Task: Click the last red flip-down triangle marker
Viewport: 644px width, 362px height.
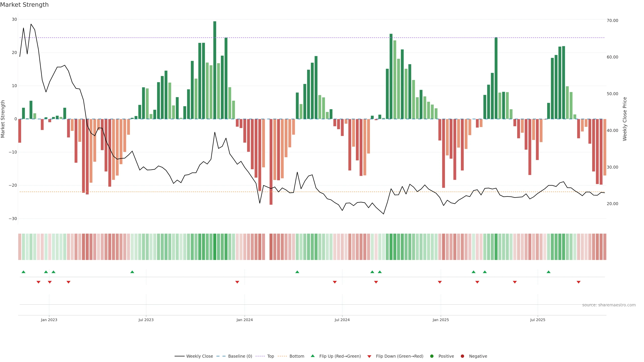Action: point(578,282)
